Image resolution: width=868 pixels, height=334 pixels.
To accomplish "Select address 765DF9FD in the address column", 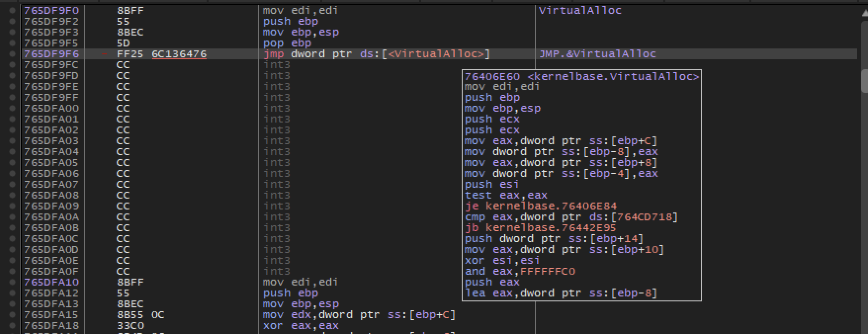I will coord(51,76).
